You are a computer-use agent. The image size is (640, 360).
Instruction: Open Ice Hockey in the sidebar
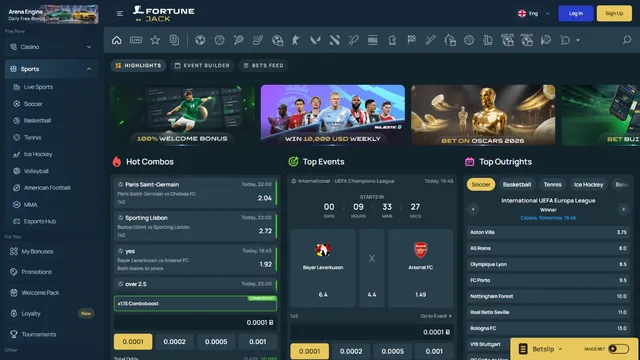[x=38, y=154]
